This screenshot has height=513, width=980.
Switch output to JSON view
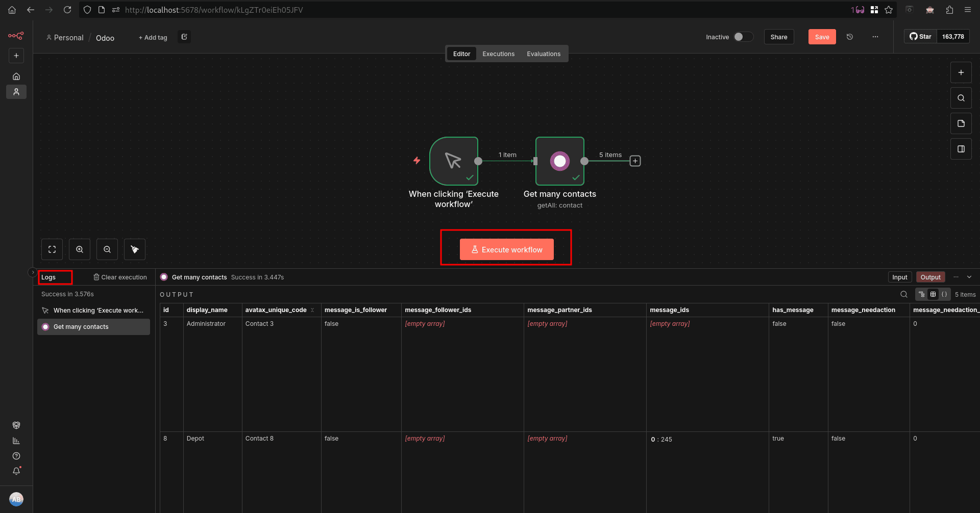(x=945, y=294)
